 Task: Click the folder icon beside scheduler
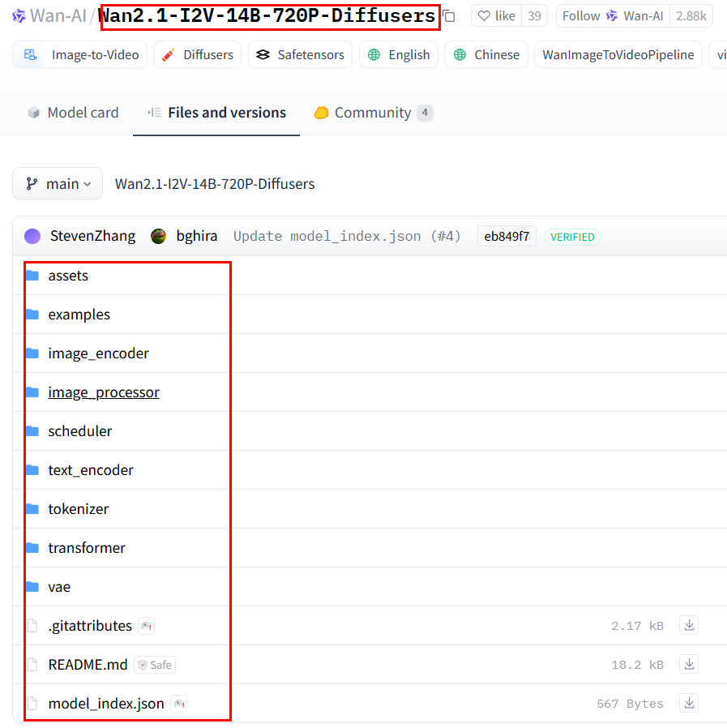(32, 431)
